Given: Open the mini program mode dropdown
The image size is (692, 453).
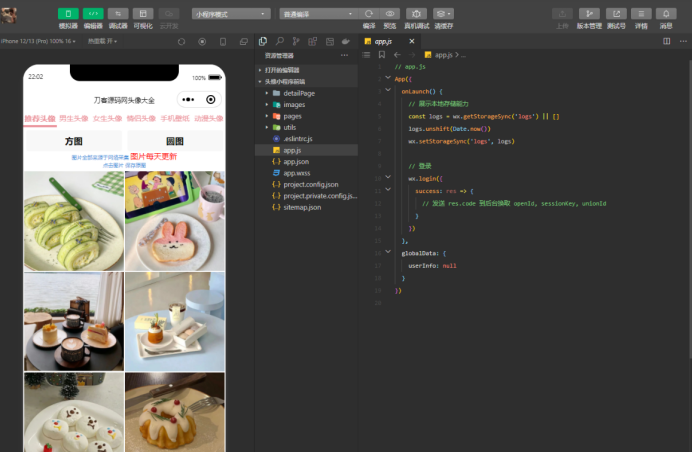Looking at the screenshot, I should coord(231,14).
